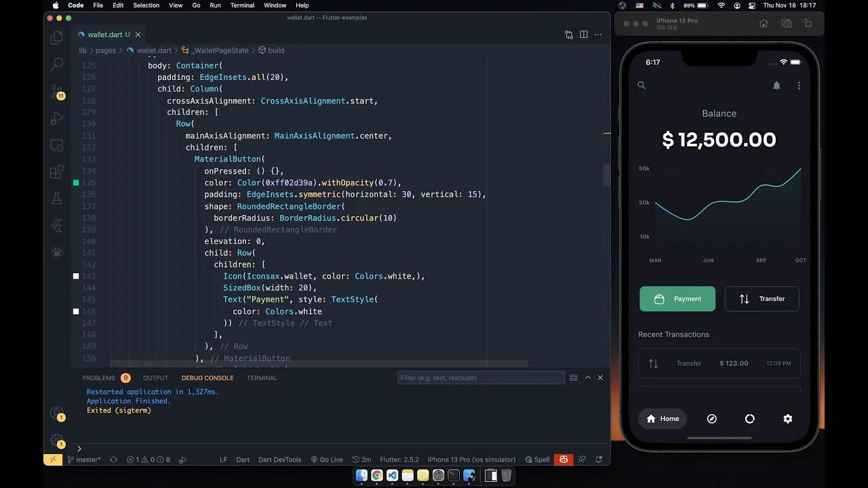Expand the build breadcrumb item

[x=275, y=50]
